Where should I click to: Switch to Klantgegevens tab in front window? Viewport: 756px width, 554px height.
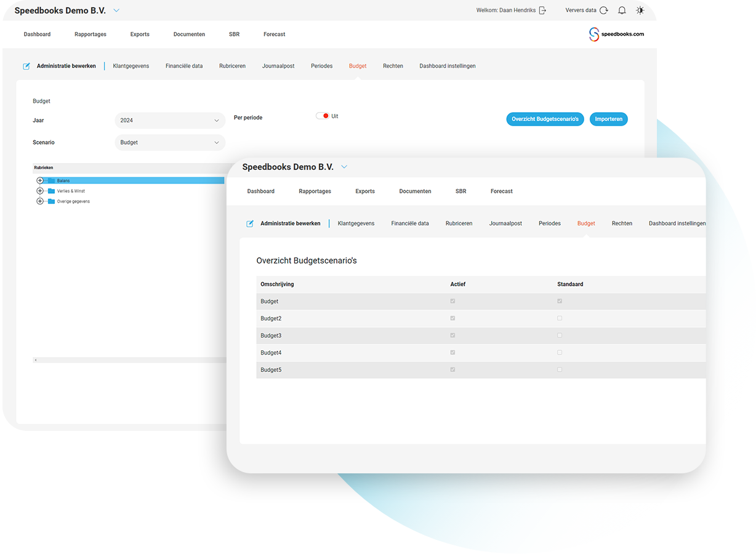pos(356,223)
